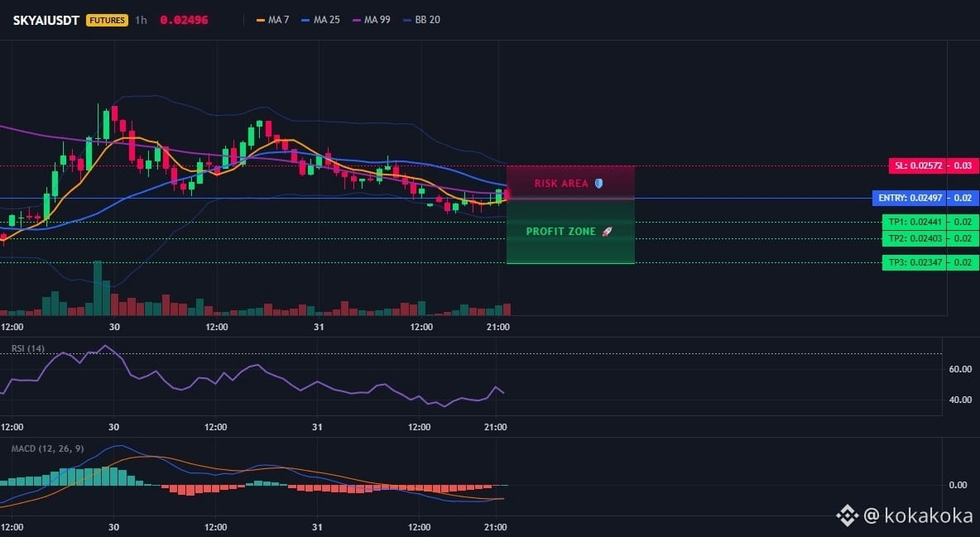Click the SL: 0.02572 price label
This screenshot has height=537, width=980.
[x=917, y=165]
